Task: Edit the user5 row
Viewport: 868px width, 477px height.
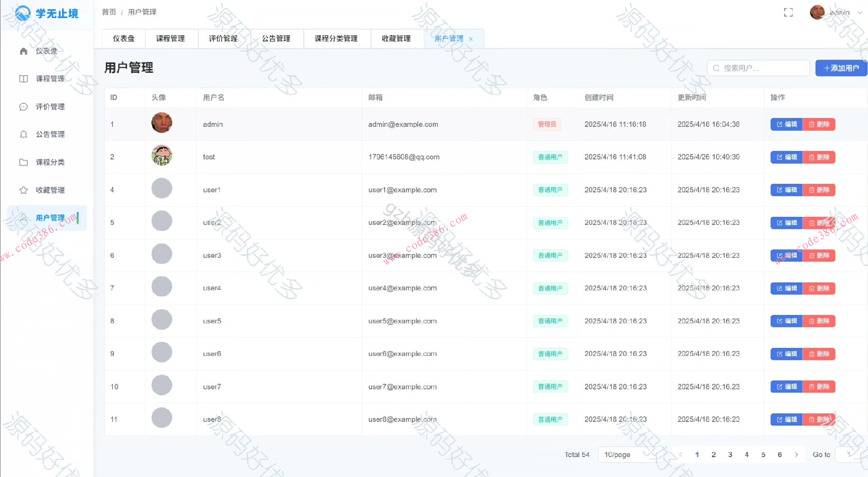Action: pyautogui.click(x=787, y=321)
